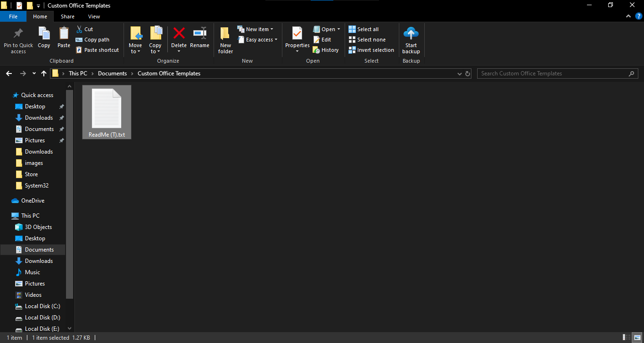Open the File menu tab
This screenshot has width=644, height=343.
pyautogui.click(x=13, y=16)
